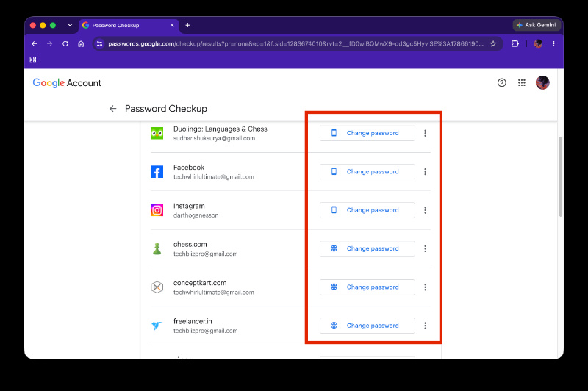This screenshot has height=391, width=588.
Task: Select the 'chess.com' entry title
Action: [190, 245]
